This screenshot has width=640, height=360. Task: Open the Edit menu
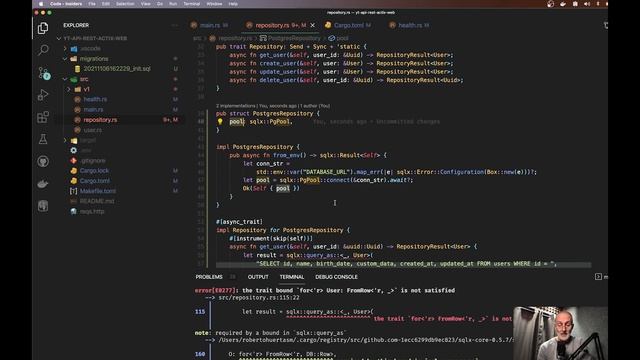click(106, 4)
